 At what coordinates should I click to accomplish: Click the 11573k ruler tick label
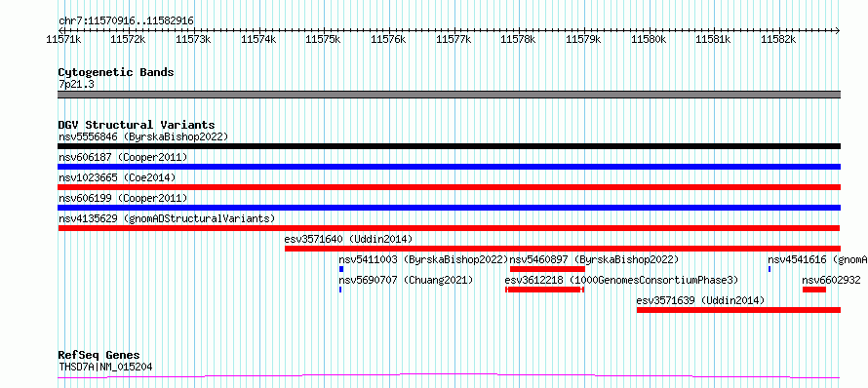click(193, 39)
